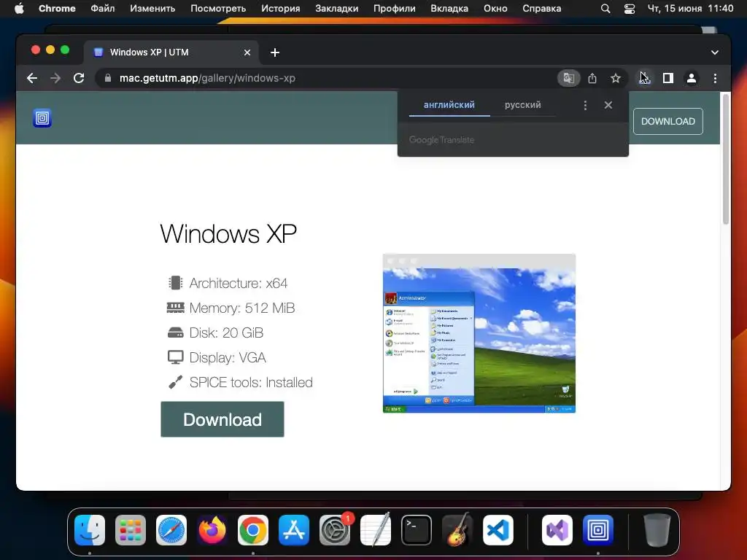The width and height of the screenshot is (747, 560).
Task: Click the Windows XP page heading
Action: click(x=228, y=234)
